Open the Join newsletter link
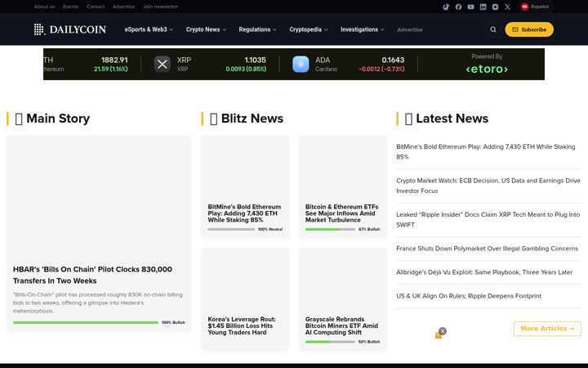Viewport: 588px width, 368px height. [x=160, y=7]
